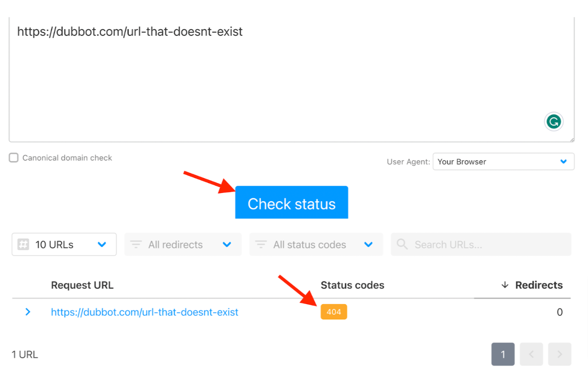Click the magnifying glass in the search field
Image resolution: width=588 pixels, height=376 pixels.
[402, 244]
